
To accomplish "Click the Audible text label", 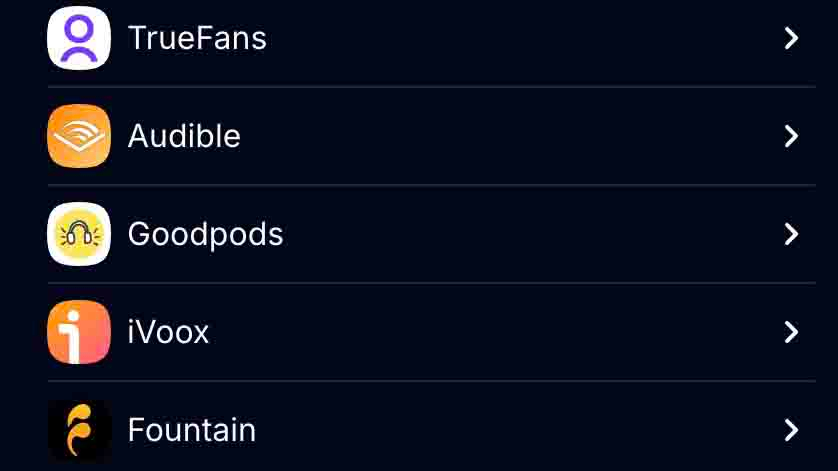I will coord(184,136).
